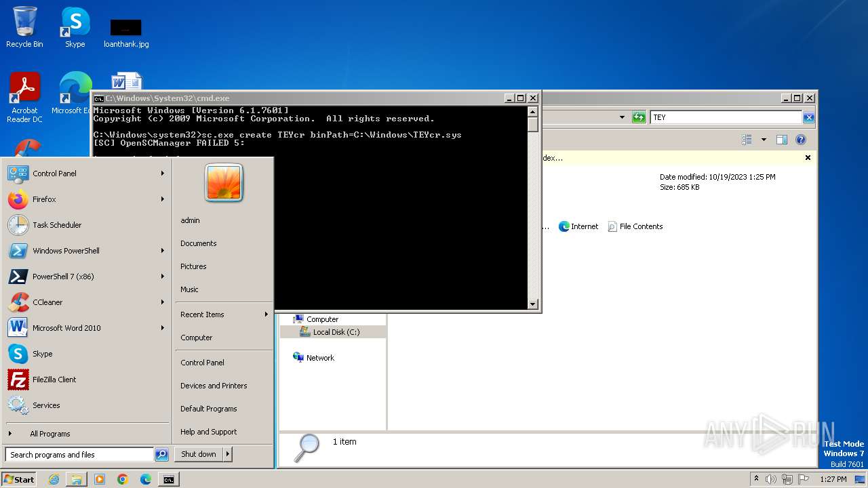The height and width of the screenshot is (488, 868).
Task: Expand CCleaner jump list arrow
Action: click(163, 302)
